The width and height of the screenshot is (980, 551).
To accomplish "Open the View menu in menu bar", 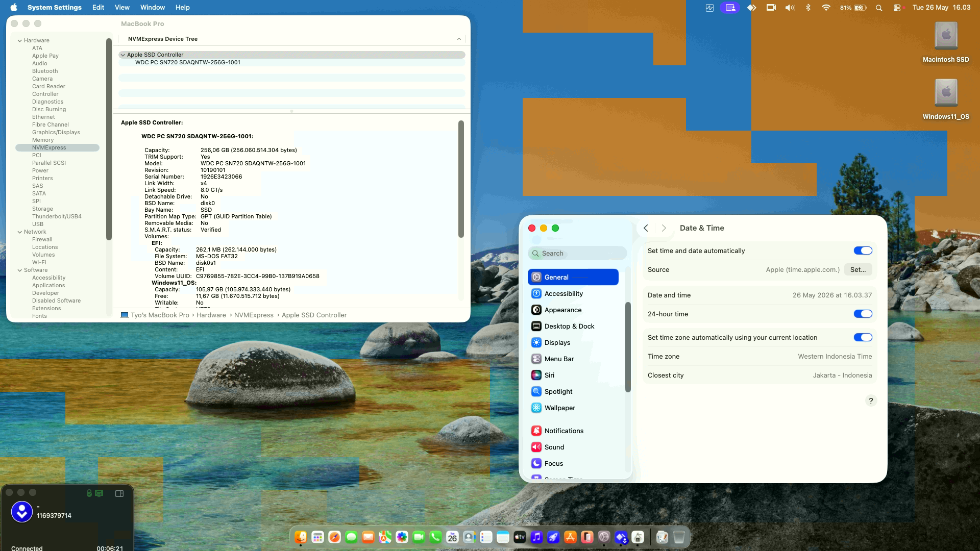I will (122, 7).
